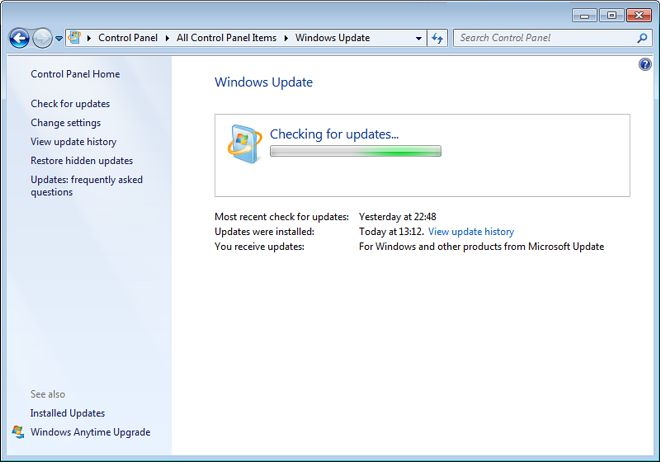660x462 pixels.
Task: Click the You receive updates label
Action: pos(259,247)
